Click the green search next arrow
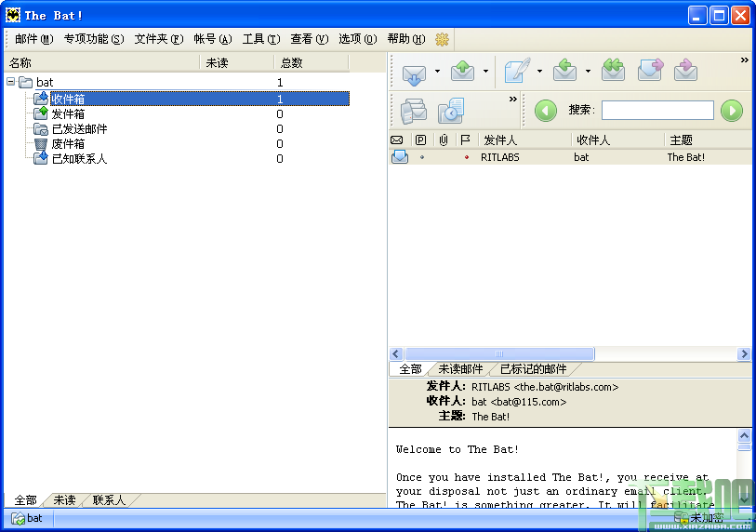Image resolution: width=756 pixels, height=532 pixels. point(732,111)
